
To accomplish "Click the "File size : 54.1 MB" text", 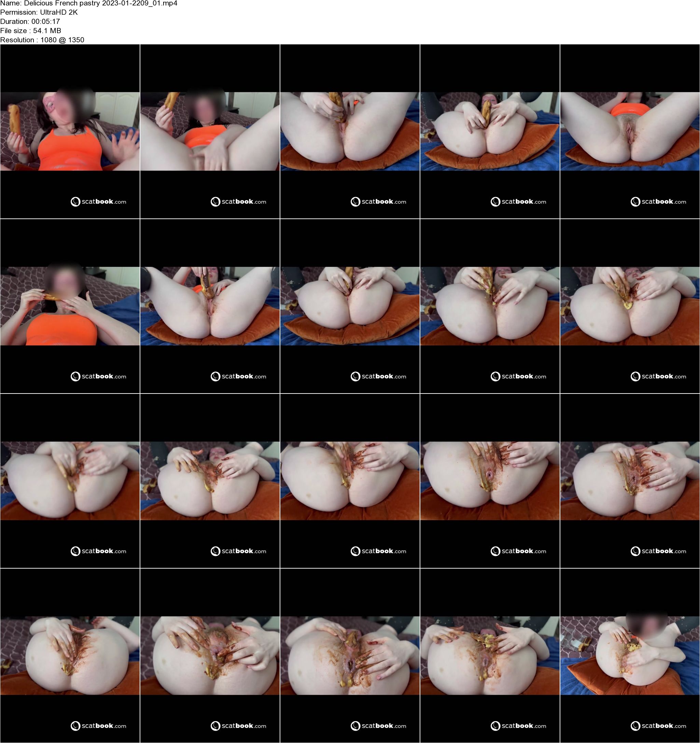I will [31, 31].
